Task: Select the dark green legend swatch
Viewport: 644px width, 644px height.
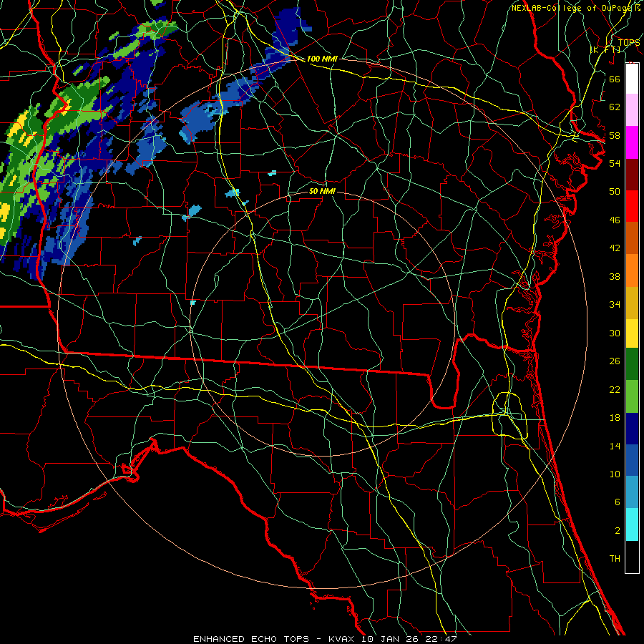Action: click(632, 364)
